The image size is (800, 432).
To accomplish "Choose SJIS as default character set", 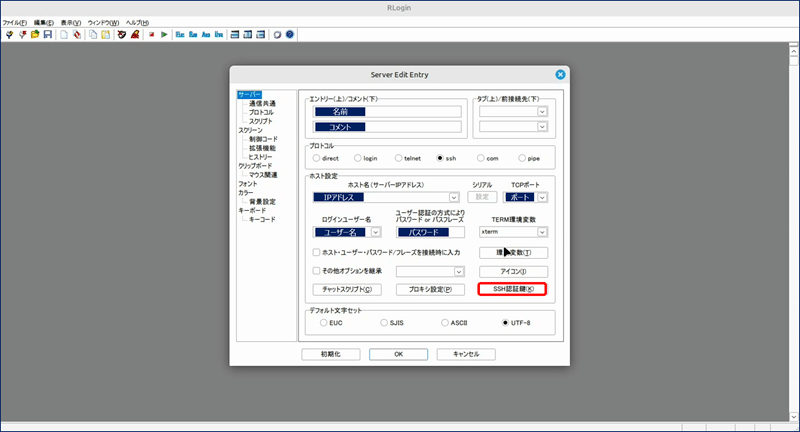I will 384,323.
